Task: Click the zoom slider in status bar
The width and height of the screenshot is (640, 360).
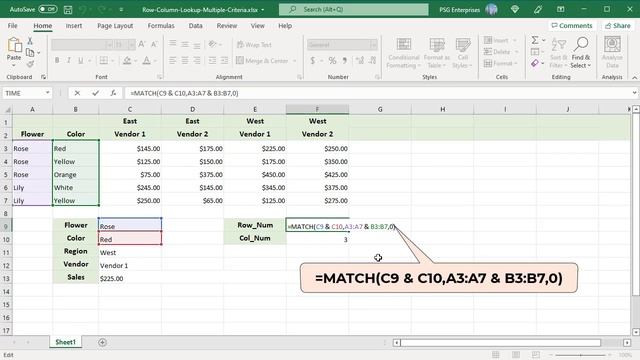Action: [x=580, y=355]
